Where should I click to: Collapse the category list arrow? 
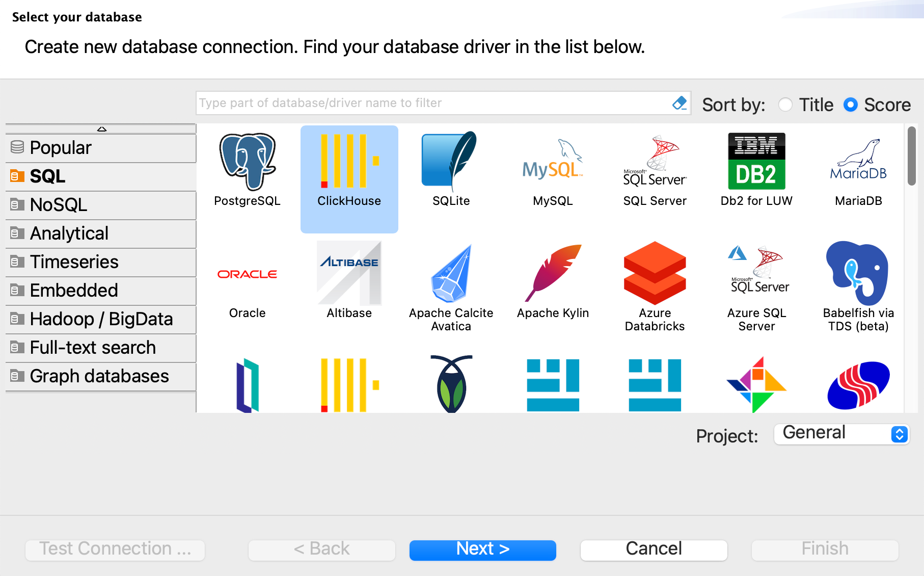click(x=101, y=129)
